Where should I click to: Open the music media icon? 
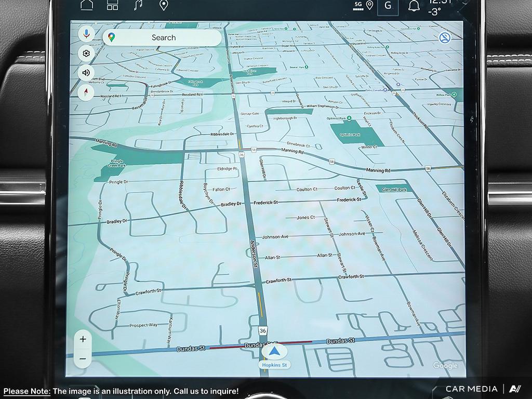click(x=138, y=5)
